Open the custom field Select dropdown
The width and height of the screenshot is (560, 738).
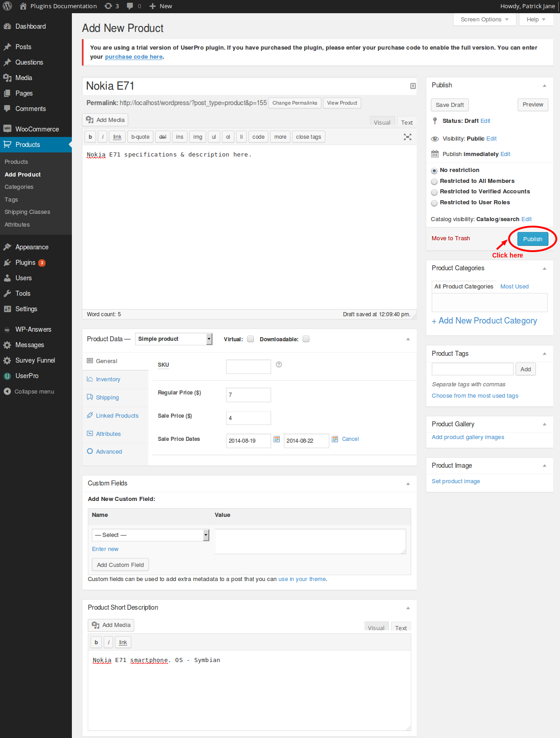point(151,535)
